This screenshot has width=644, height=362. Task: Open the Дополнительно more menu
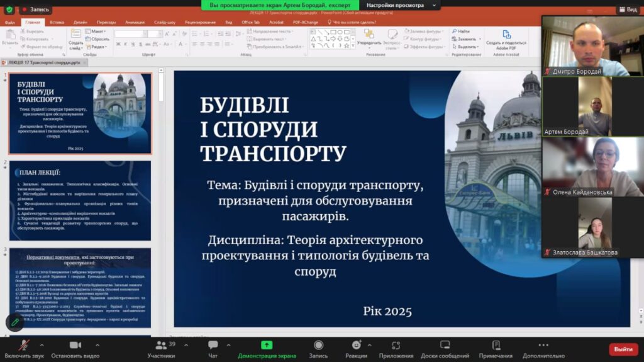coord(543,348)
